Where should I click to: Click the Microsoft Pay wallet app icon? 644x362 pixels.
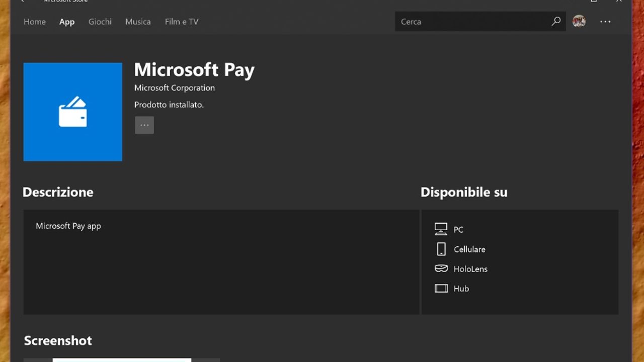72,112
